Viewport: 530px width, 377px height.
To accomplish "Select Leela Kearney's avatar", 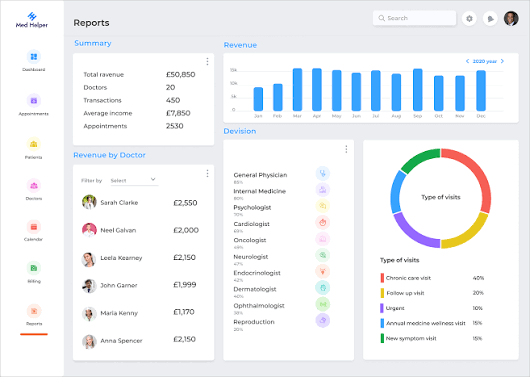I will 89,259.
